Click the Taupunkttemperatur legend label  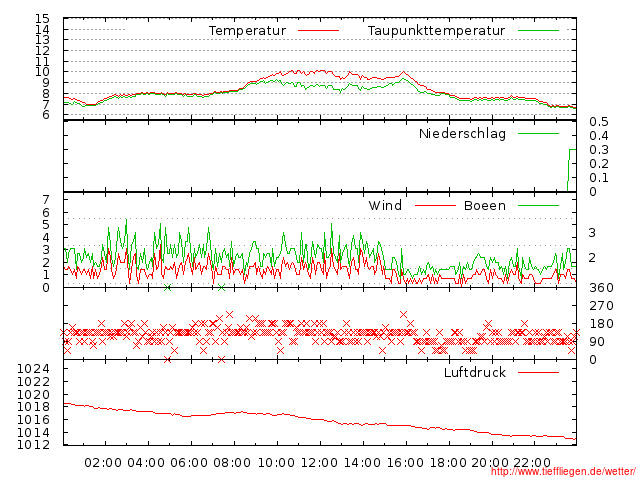point(436,31)
